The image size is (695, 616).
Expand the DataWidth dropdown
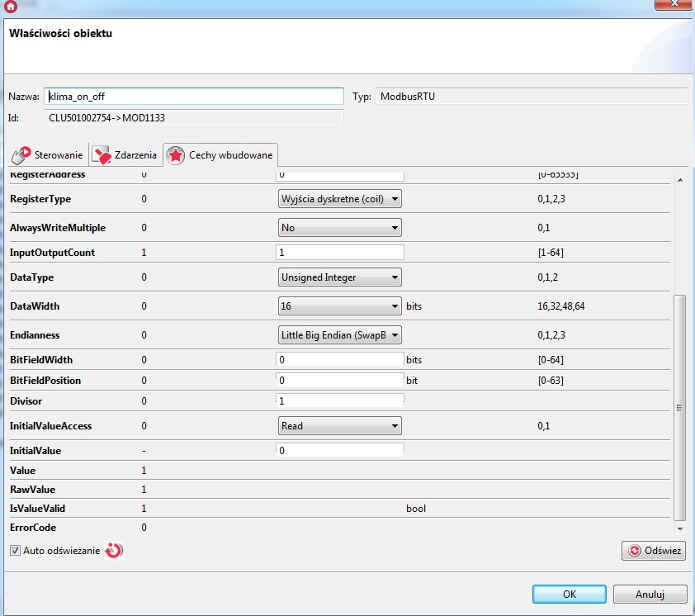(339, 306)
